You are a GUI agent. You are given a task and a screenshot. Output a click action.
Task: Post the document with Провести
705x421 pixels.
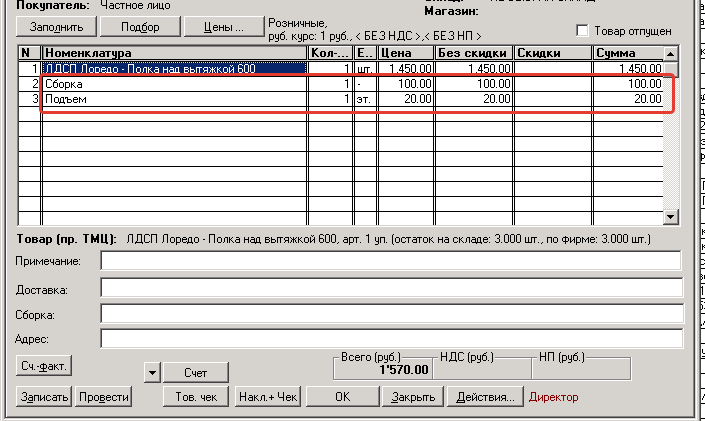[104, 397]
